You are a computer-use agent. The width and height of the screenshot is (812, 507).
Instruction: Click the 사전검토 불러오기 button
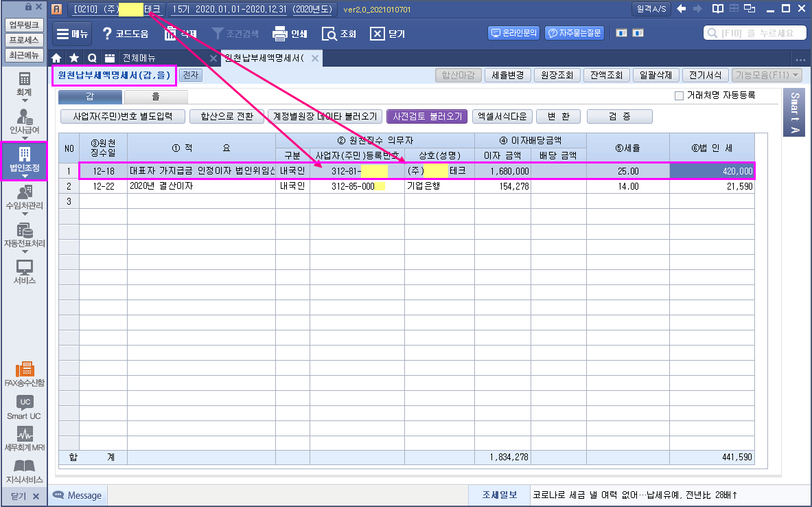426,117
